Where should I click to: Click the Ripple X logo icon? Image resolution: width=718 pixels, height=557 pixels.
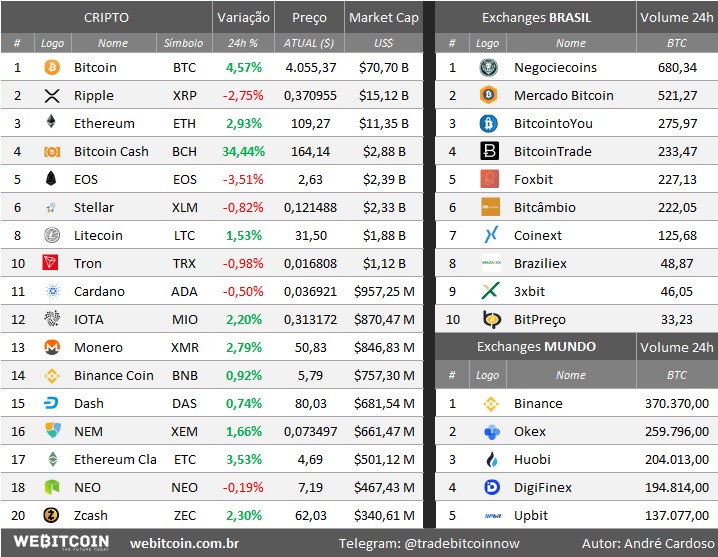coord(52,95)
